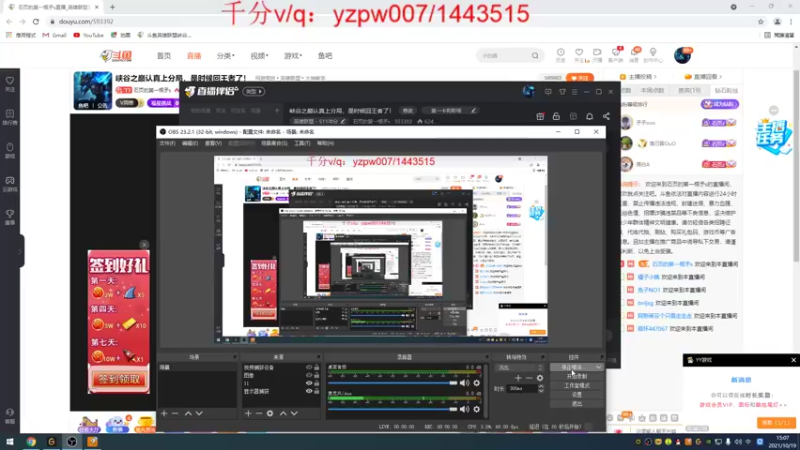Open the 文件(F) menu in OBS
The width and height of the screenshot is (800, 450).
coord(167,143)
